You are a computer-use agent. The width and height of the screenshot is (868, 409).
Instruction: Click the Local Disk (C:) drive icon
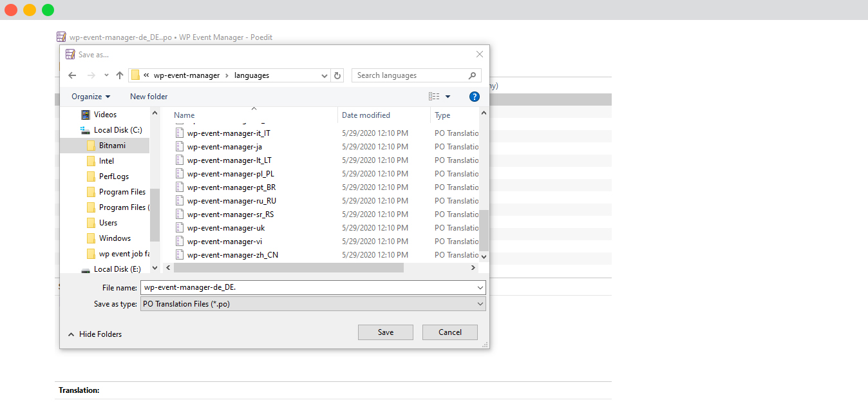point(85,130)
